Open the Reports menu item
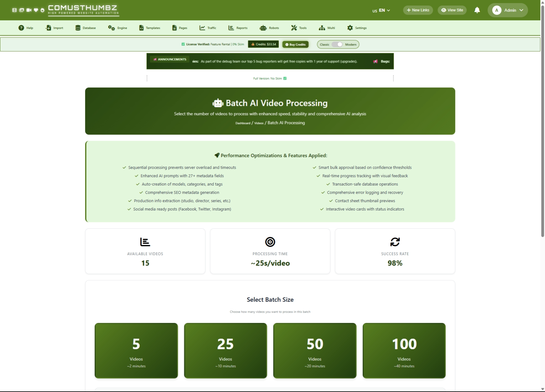Screen dimensions: 545x392 pyautogui.click(x=238, y=28)
